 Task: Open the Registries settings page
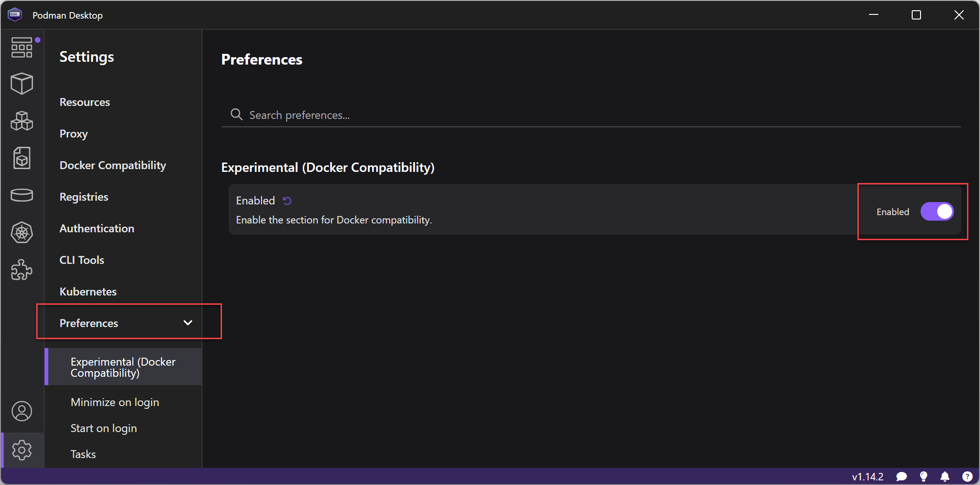84,197
